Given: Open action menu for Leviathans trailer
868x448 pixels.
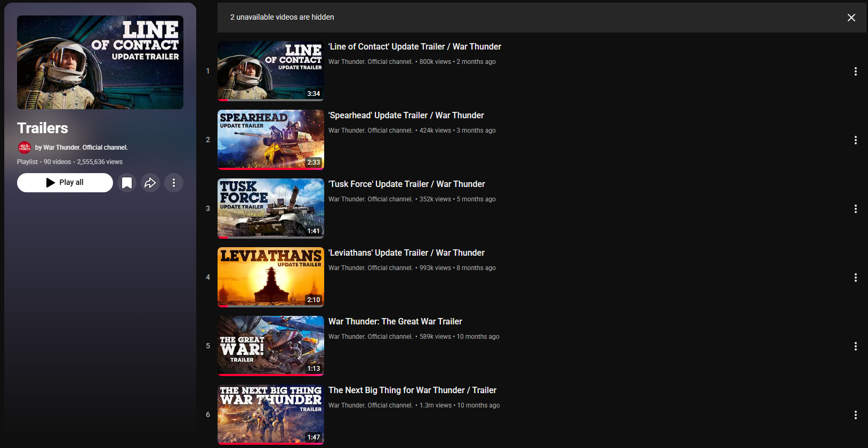Looking at the screenshot, I should point(855,278).
